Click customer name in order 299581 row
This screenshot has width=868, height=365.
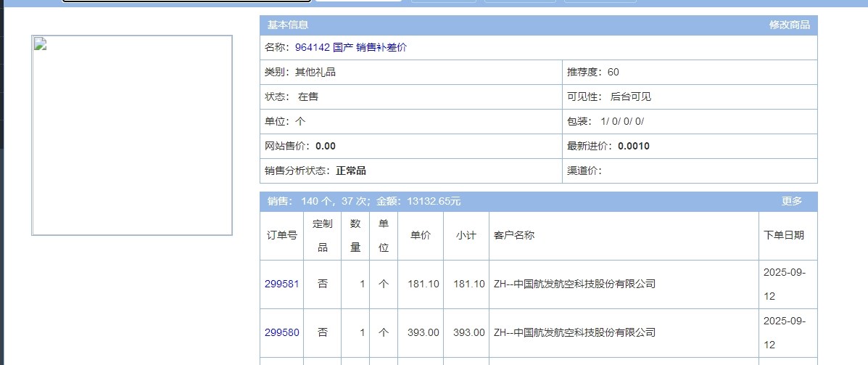click(574, 284)
